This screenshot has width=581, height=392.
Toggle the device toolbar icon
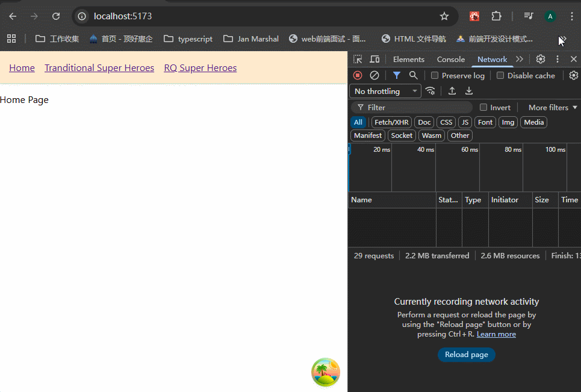pos(374,59)
